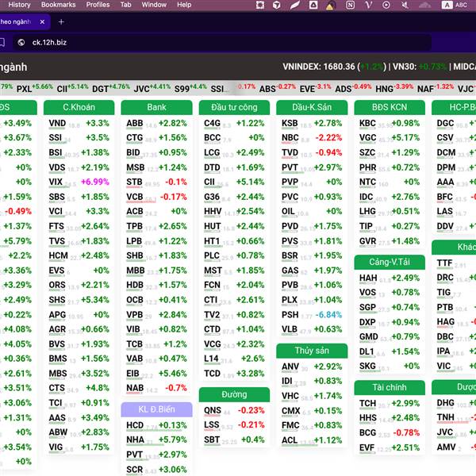Select the Bank sector header
Screen dimensions: 476x476
pyautogui.click(x=156, y=107)
